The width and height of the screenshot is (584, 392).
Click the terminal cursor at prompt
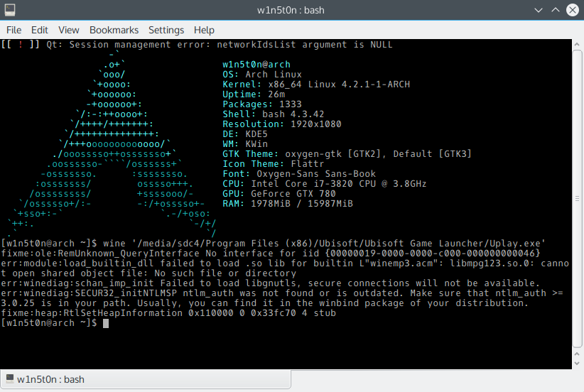pos(106,323)
